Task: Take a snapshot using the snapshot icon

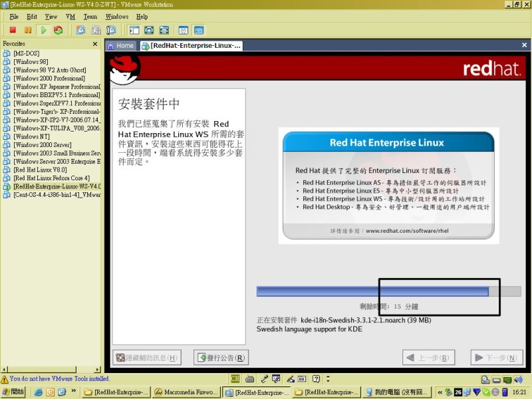Action: pos(80,30)
